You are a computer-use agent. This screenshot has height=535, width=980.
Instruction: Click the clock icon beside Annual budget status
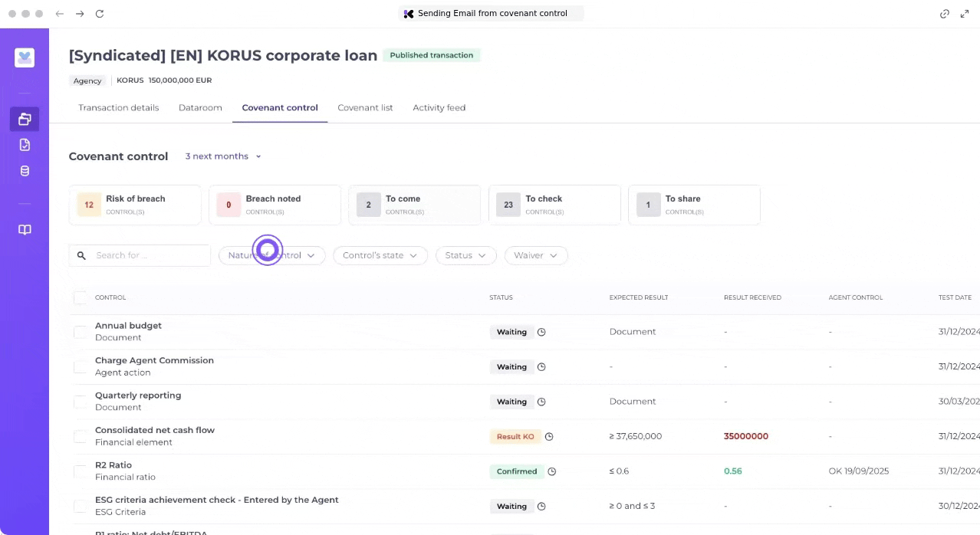tap(541, 332)
